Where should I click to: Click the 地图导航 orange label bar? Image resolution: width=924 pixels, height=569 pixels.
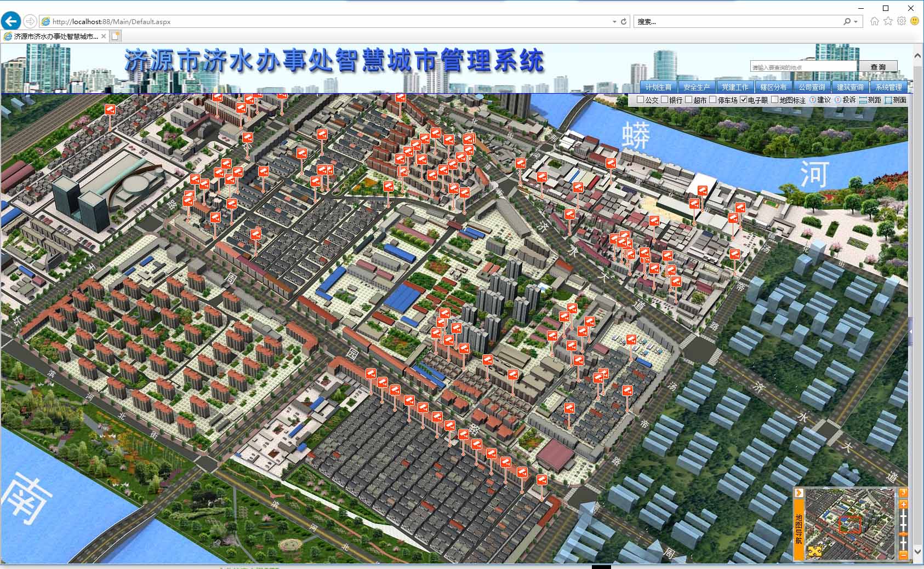pos(799,528)
